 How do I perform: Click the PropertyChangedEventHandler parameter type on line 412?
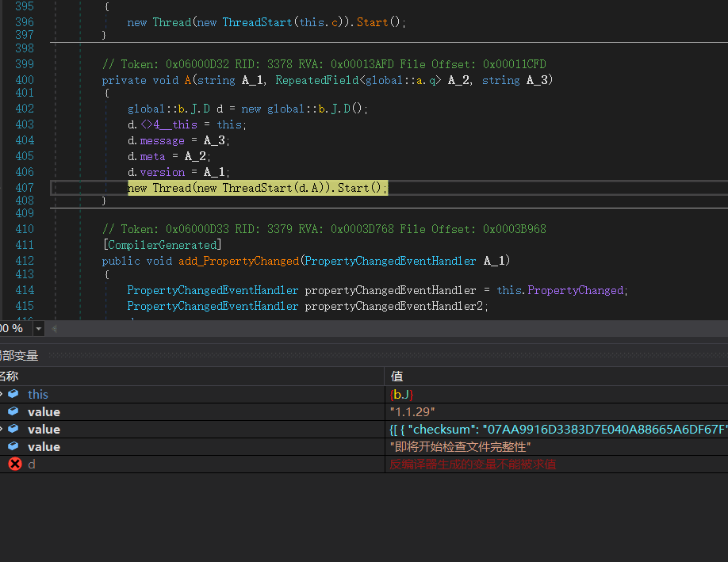point(390,262)
